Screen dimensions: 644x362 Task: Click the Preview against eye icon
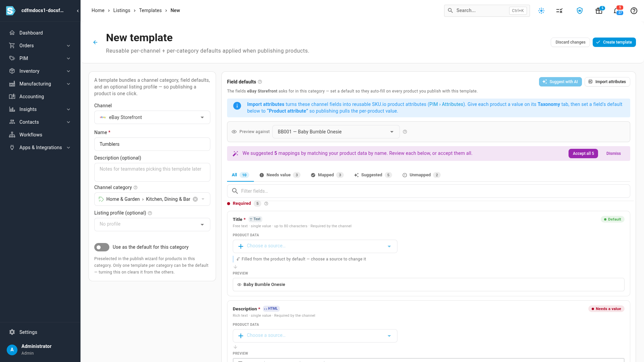pyautogui.click(x=234, y=132)
